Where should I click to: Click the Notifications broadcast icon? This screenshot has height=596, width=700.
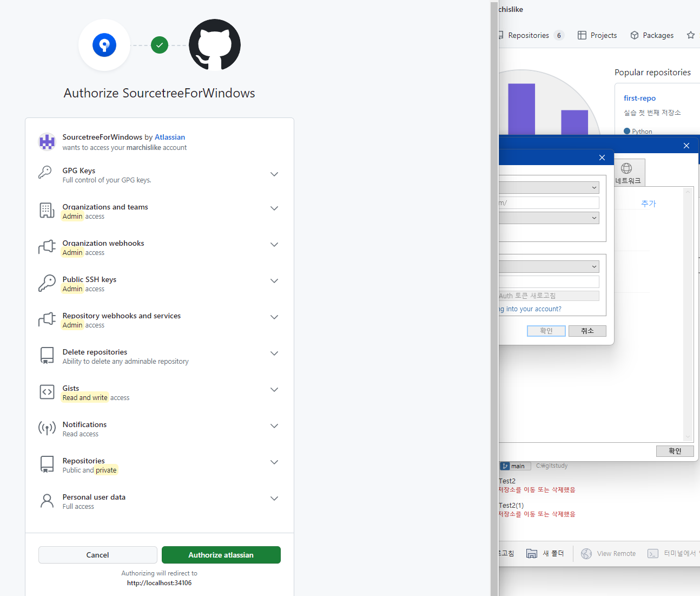pyautogui.click(x=47, y=428)
